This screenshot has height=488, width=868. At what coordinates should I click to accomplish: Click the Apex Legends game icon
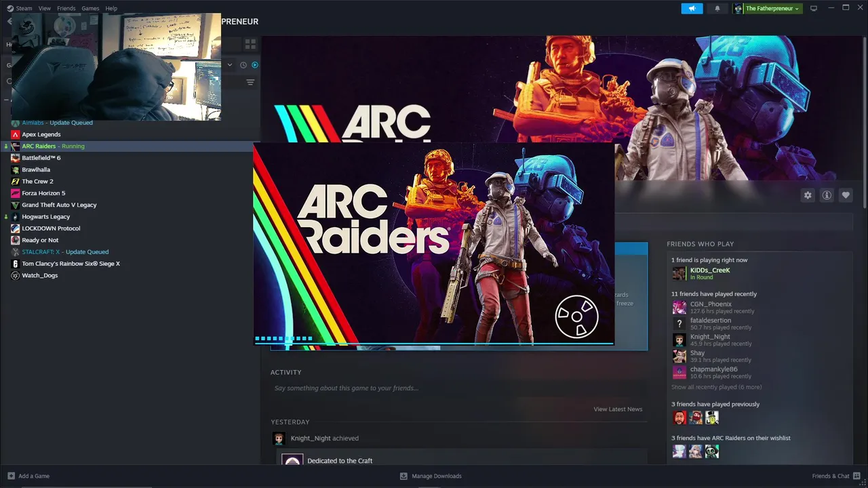pos(16,134)
